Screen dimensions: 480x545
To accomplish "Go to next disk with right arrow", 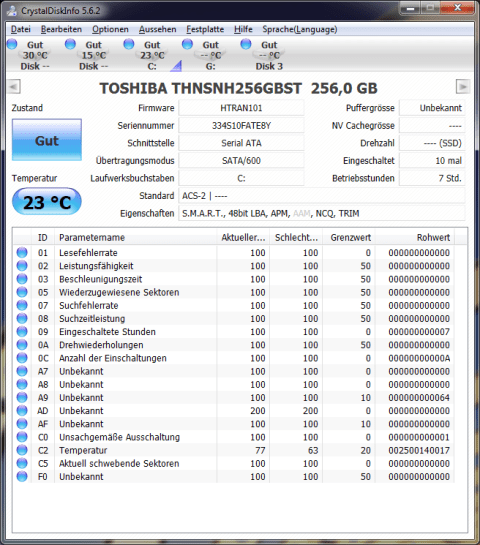I will (x=463, y=87).
